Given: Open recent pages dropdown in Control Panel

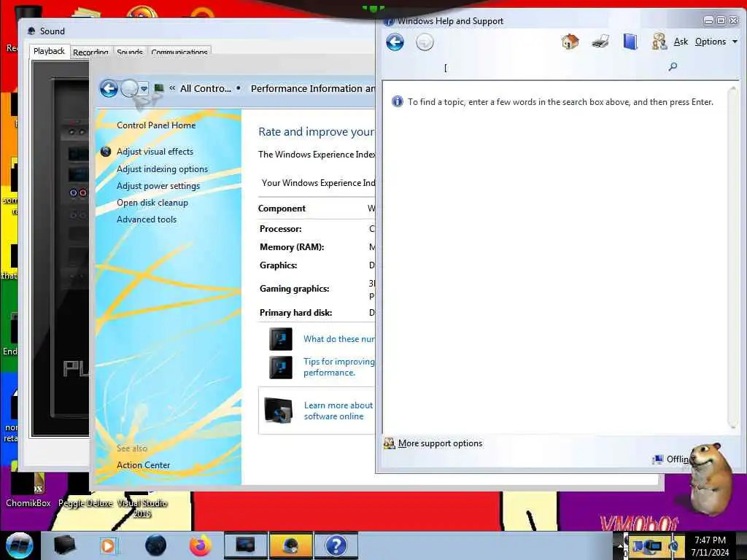Looking at the screenshot, I should pos(144,88).
